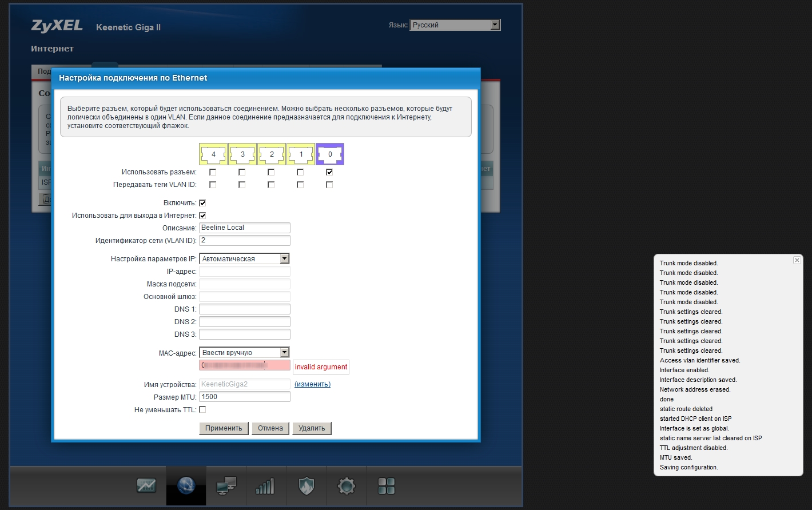Enable VLAN ID tags for port 1

300,185
